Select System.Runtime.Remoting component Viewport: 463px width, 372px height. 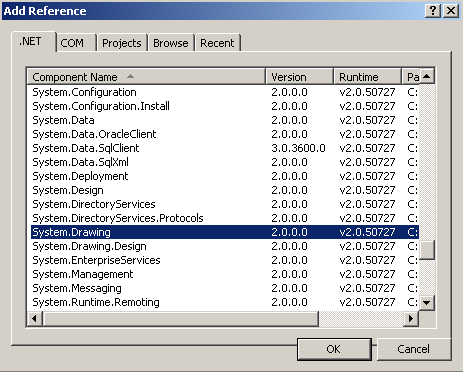point(225,302)
